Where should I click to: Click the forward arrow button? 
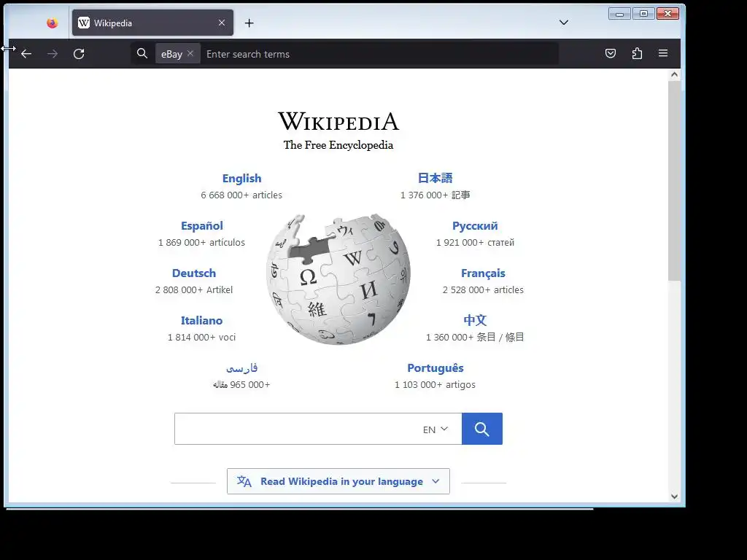coord(53,54)
